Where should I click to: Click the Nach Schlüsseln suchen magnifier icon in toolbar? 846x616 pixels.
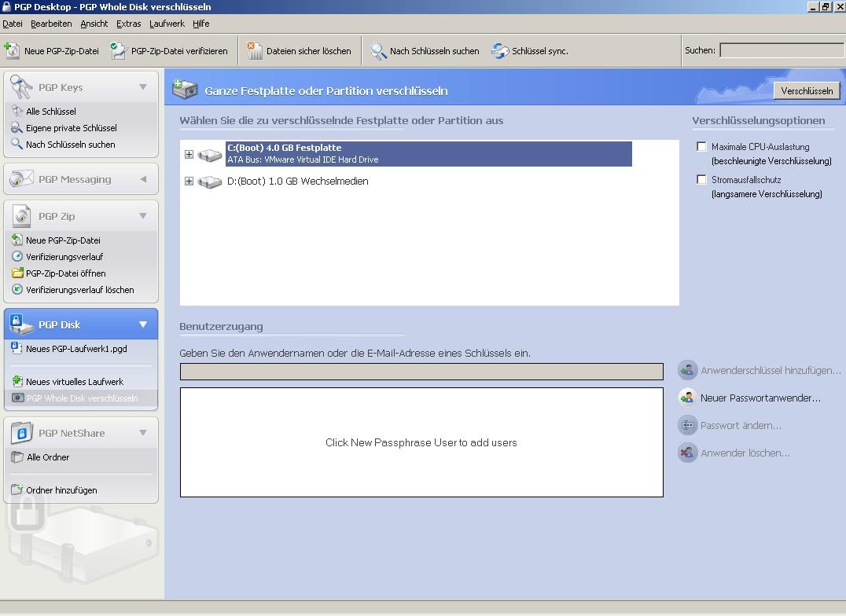tap(378, 51)
